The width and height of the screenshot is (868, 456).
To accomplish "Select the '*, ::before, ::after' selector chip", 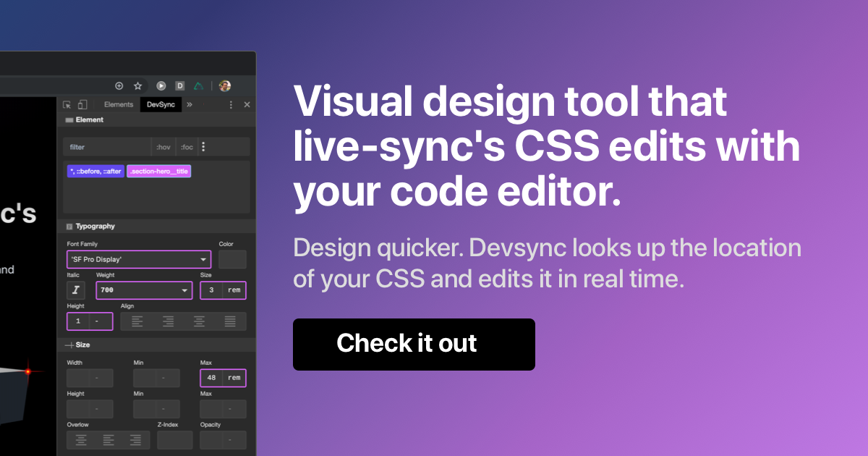I will point(95,172).
